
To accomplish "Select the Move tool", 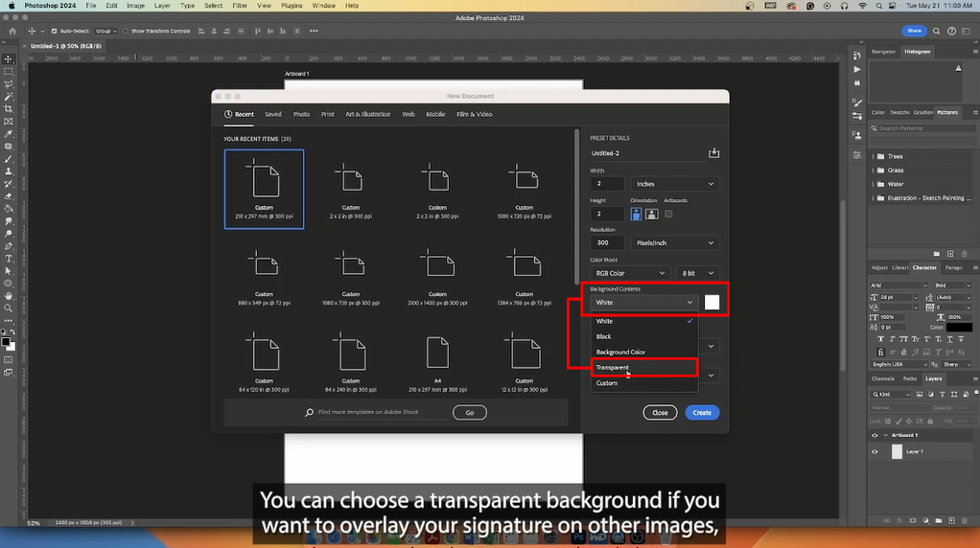I will tap(8, 58).
